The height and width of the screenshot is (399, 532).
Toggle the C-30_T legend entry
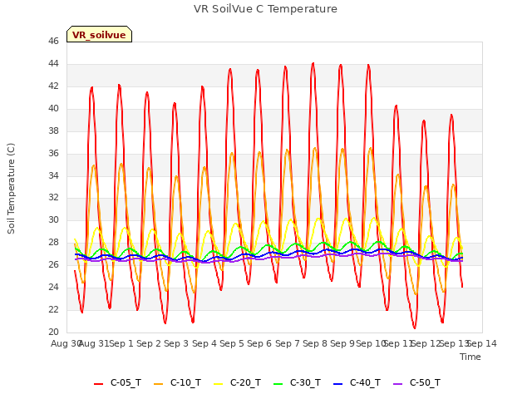[x=297, y=382]
